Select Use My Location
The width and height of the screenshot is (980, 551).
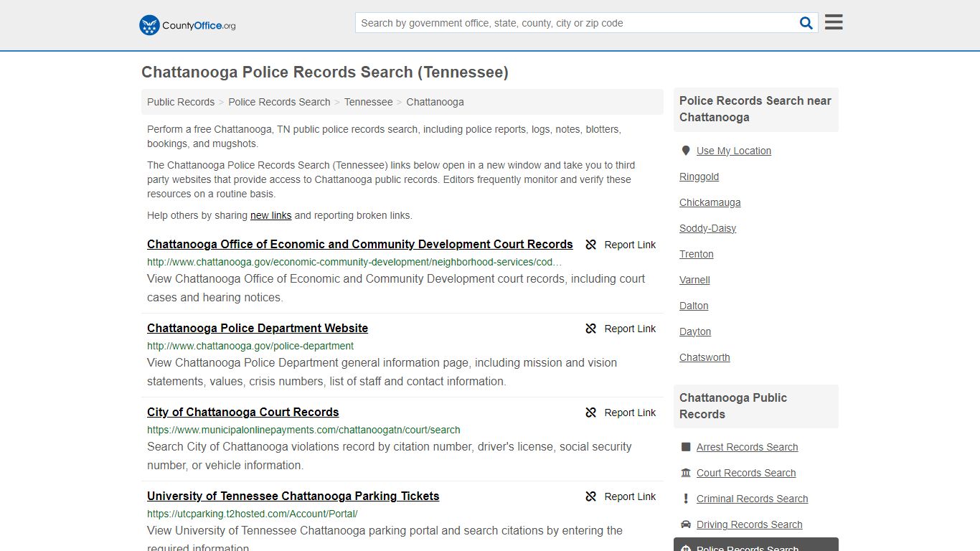[734, 151]
